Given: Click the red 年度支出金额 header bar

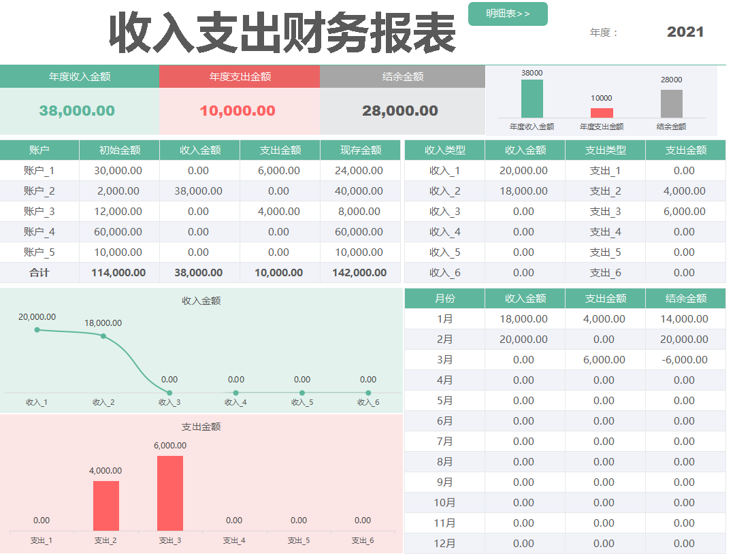Looking at the screenshot, I should coord(239,77).
